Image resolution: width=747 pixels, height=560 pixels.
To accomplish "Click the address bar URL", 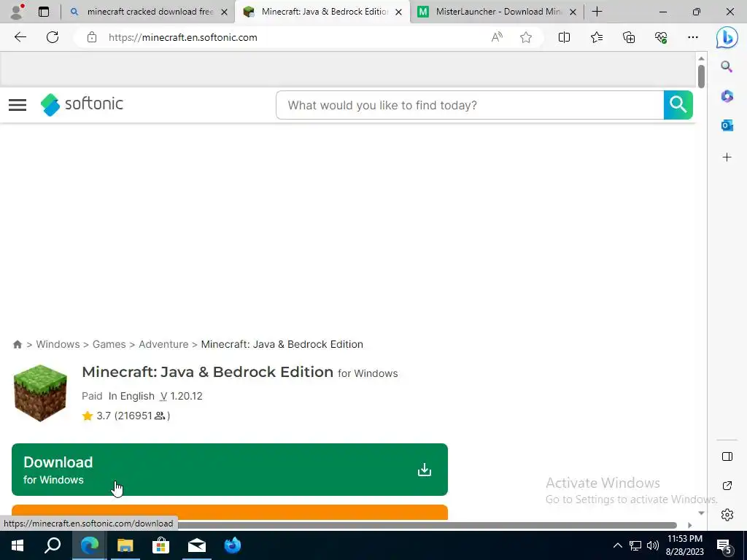I will click(183, 37).
